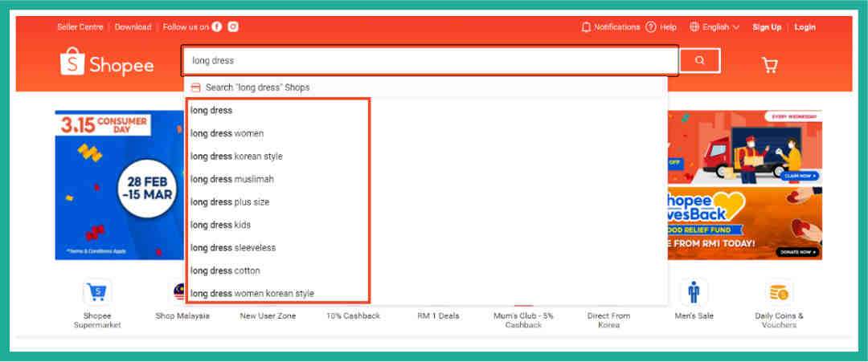Click Login
This screenshot has height=362, width=868.
point(805,27)
